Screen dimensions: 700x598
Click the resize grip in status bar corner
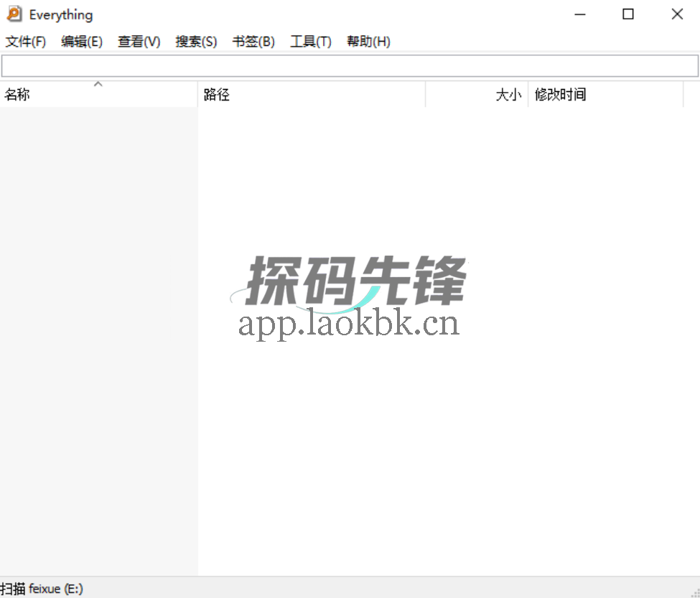tap(695, 593)
